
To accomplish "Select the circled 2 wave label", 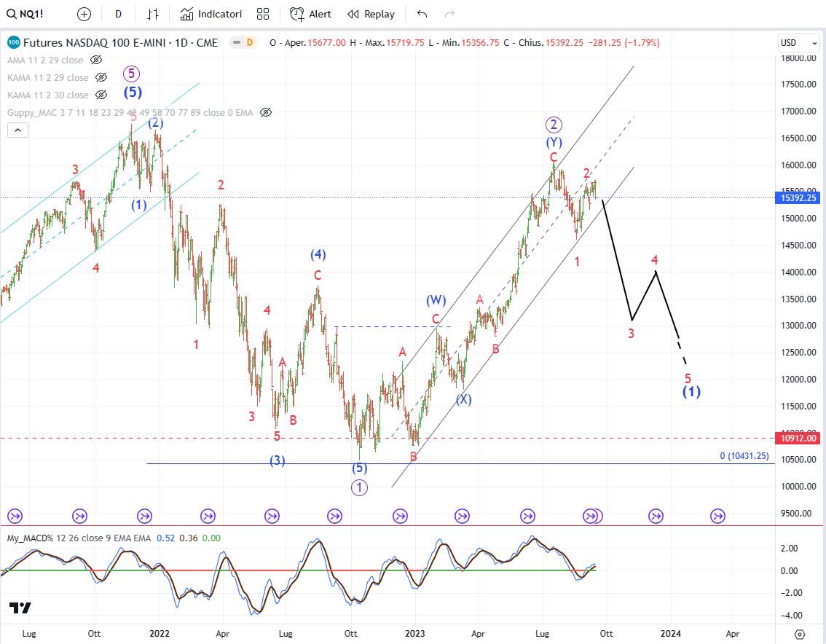I will click(x=553, y=125).
